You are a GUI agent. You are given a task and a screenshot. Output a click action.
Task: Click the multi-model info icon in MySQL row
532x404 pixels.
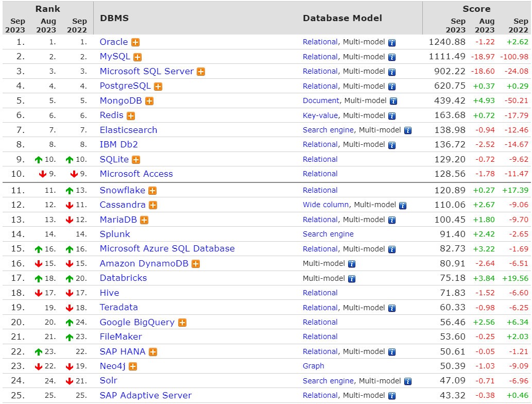click(392, 57)
